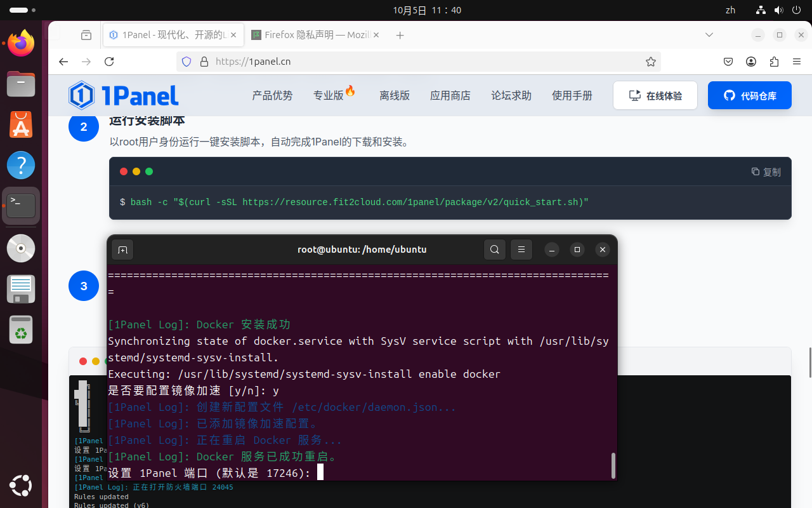The image size is (812, 508).
Task: Open 使用手册 in the navigation bar
Action: 572,95
